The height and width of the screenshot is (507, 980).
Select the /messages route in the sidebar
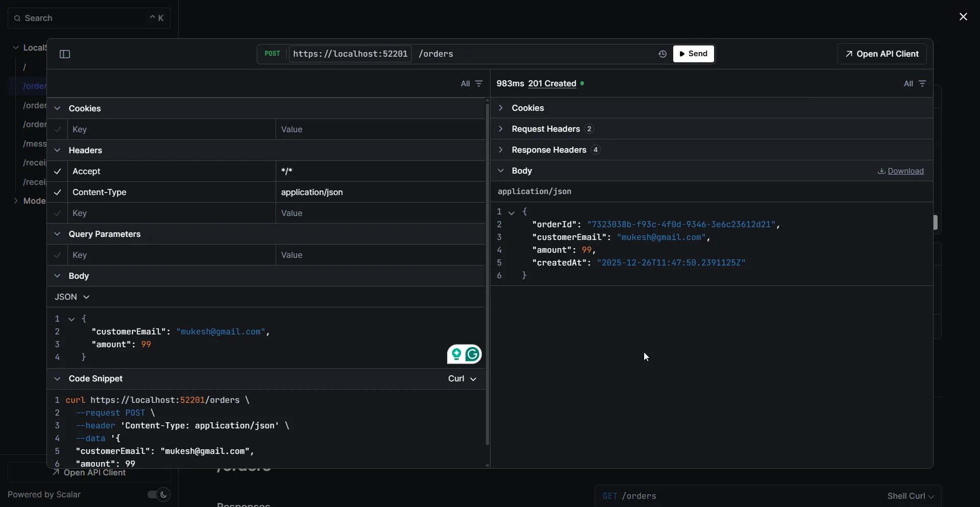tap(34, 144)
